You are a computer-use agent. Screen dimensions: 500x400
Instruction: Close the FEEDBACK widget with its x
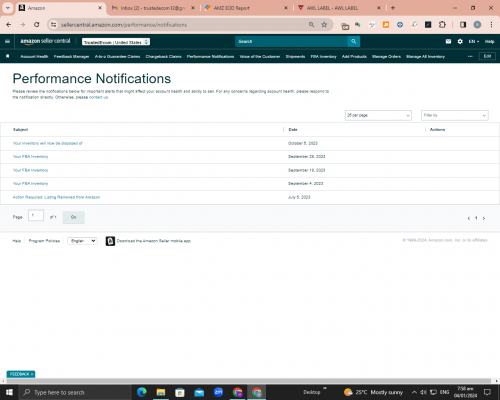(32, 374)
